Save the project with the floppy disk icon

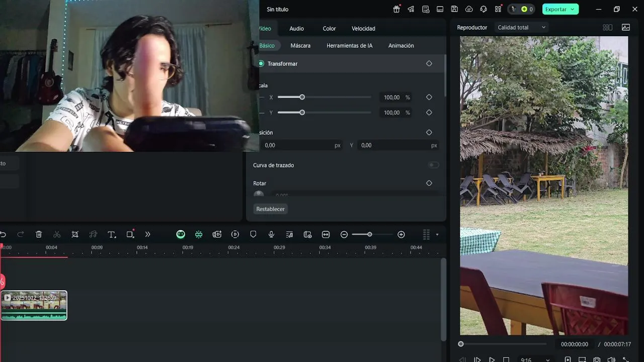click(454, 9)
